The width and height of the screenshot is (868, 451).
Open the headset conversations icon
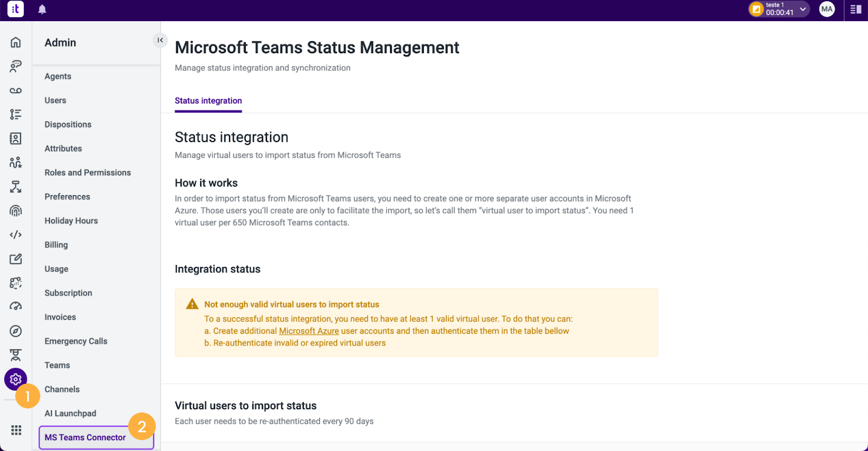16,66
